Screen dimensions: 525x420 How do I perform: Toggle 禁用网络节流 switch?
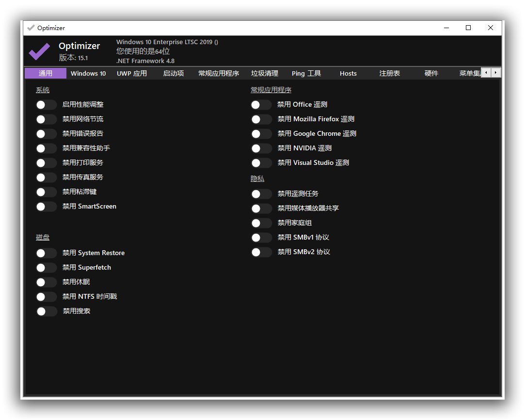tap(46, 119)
